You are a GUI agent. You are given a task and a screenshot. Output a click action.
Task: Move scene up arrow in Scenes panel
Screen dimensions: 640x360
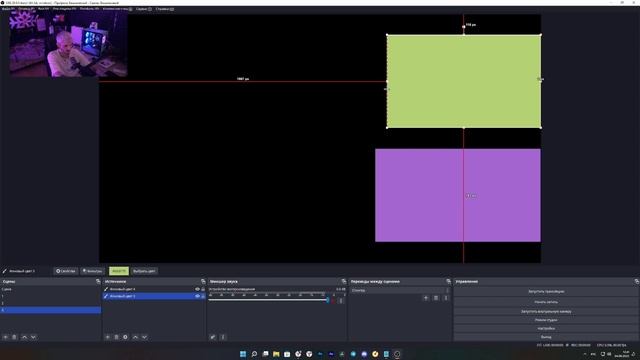pos(24,337)
